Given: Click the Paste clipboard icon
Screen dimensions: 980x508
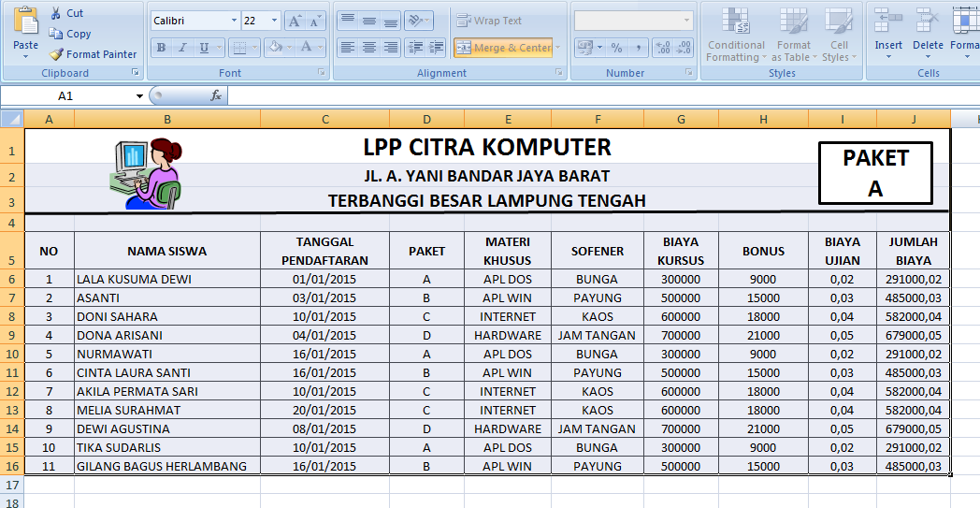Looking at the screenshot, I should point(25,21).
